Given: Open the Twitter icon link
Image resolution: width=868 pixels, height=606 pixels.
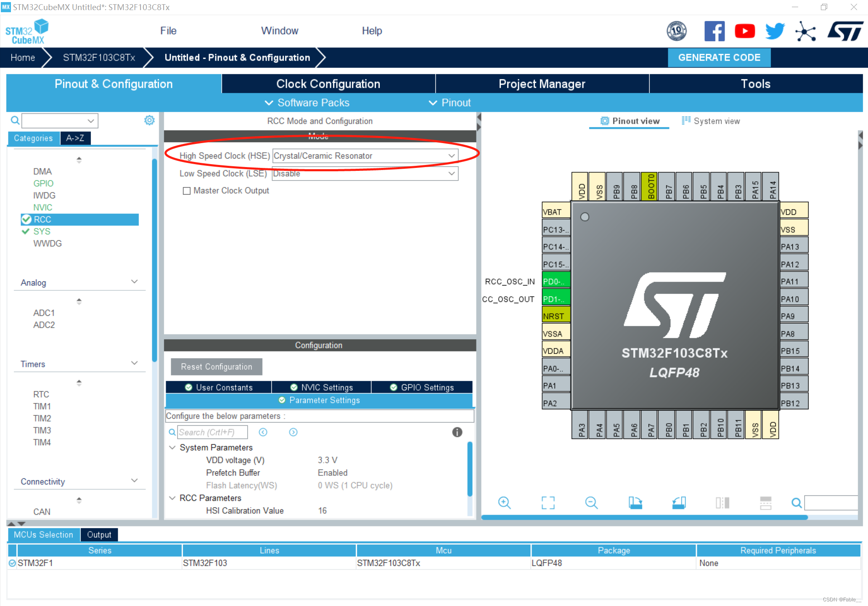Looking at the screenshot, I should click(x=775, y=31).
